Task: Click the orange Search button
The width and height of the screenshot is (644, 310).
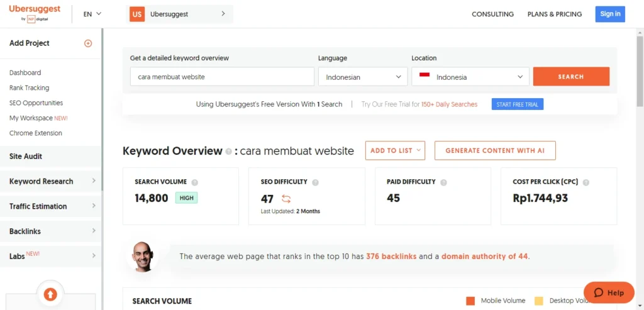Action: click(571, 76)
